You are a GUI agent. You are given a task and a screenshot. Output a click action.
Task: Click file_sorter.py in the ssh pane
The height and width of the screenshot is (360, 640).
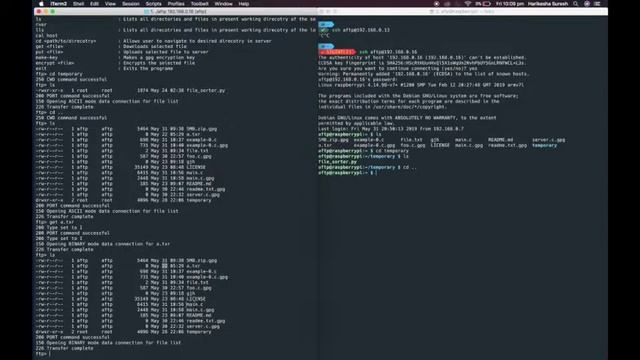tap(337, 162)
